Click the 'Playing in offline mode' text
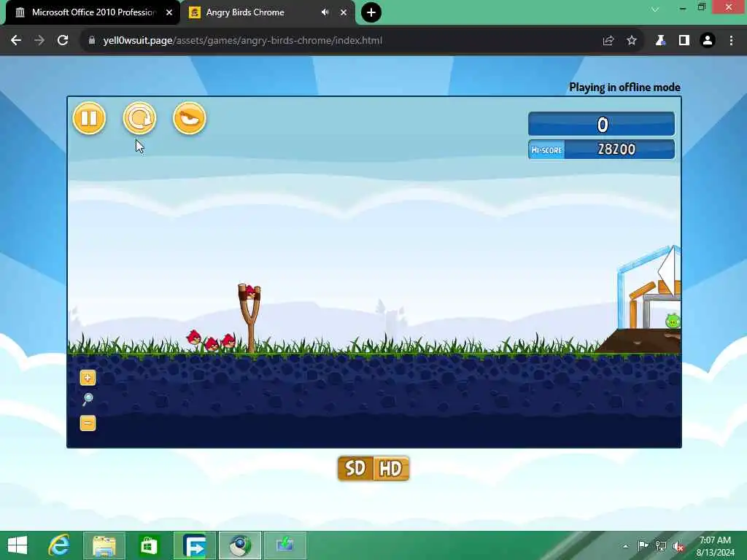The image size is (747, 560). click(624, 87)
